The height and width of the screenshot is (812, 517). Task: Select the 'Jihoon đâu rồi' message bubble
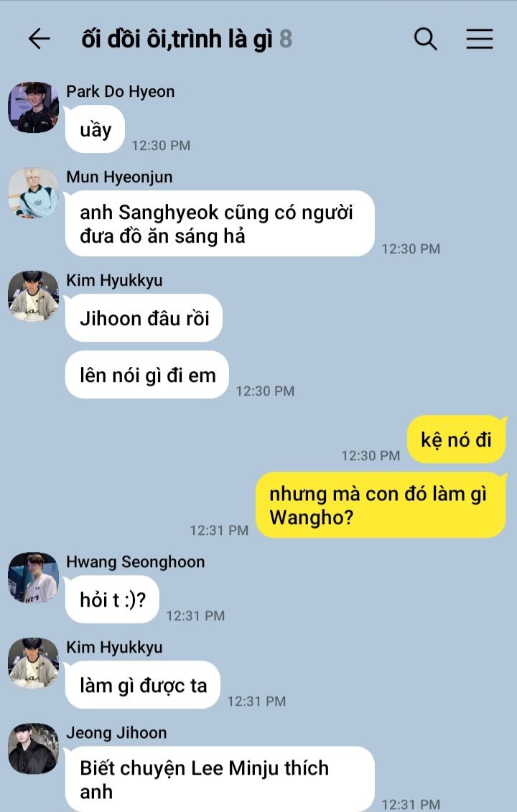(x=144, y=318)
